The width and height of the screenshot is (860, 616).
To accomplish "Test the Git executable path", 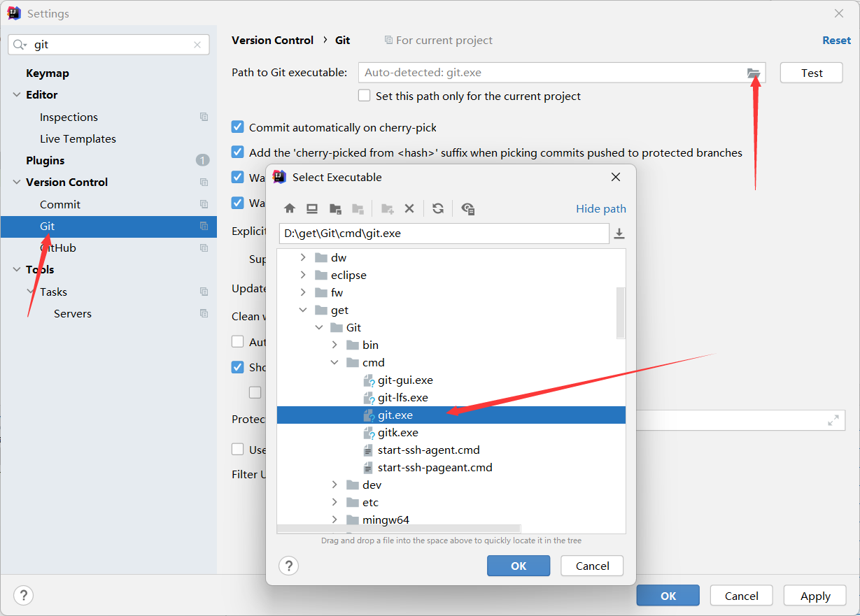I will click(812, 73).
